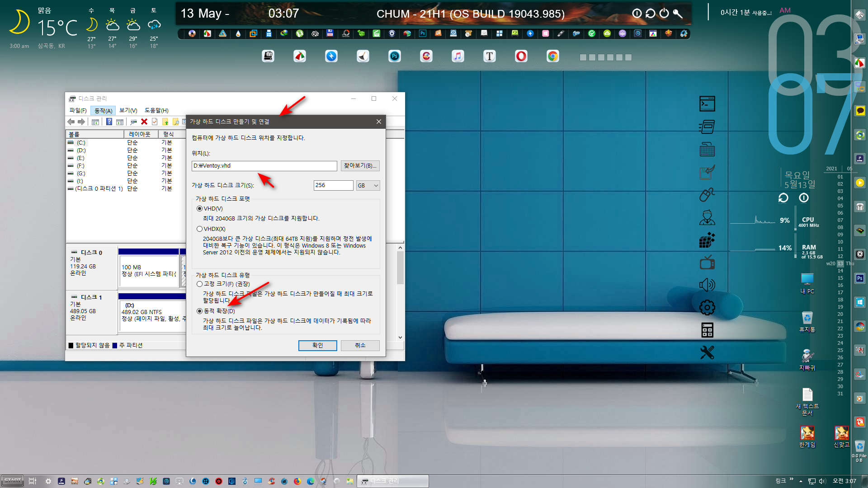Select the (G:) volume row
This screenshot has height=488, width=868.
[x=126, y=173]
